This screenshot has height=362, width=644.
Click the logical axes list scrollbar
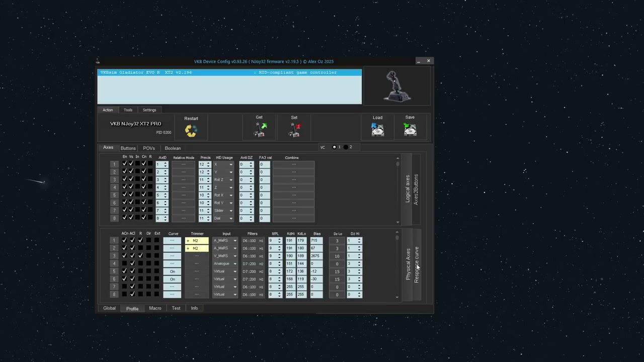coord(397,190)
